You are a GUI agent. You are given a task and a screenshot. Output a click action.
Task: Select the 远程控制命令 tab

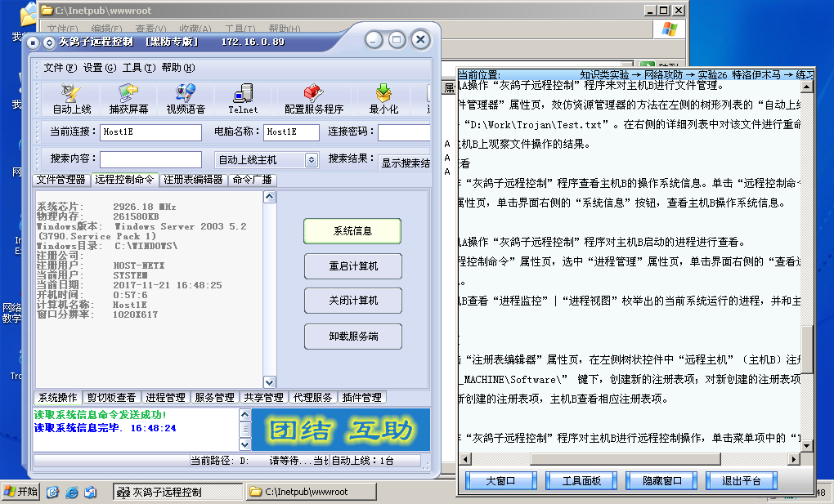point(124,180)
